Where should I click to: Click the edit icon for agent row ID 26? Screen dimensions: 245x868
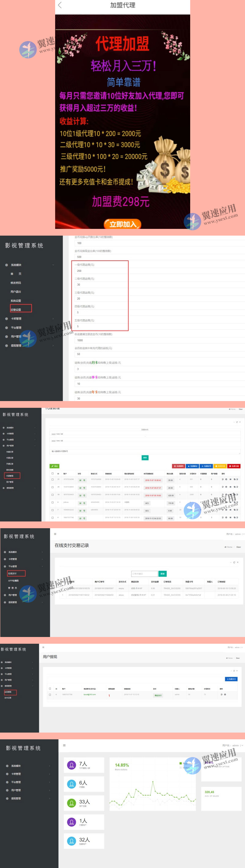222,487
